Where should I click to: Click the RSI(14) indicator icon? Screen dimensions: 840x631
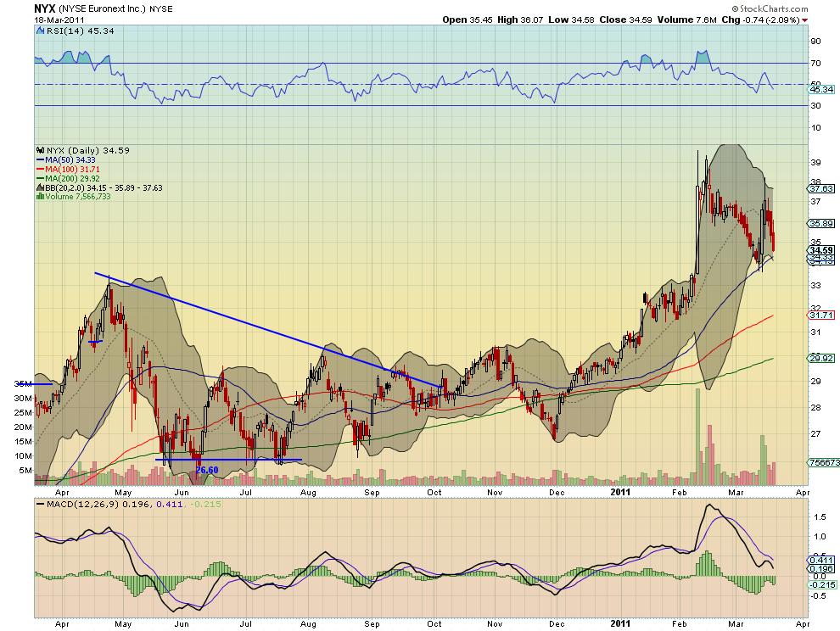click(x=40, y=31)
